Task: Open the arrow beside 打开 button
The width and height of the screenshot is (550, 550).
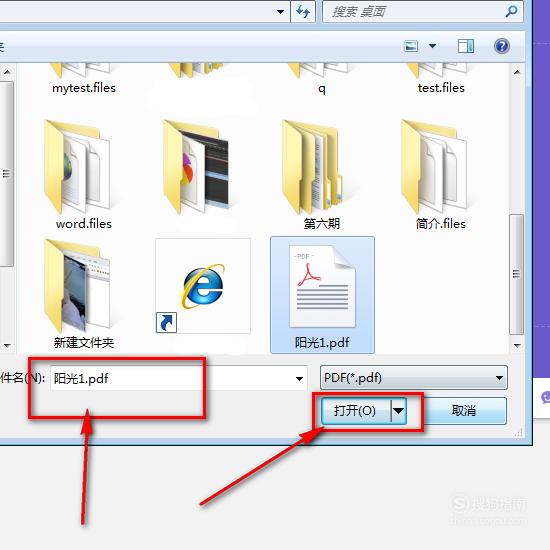Action: tap(398, 410)
